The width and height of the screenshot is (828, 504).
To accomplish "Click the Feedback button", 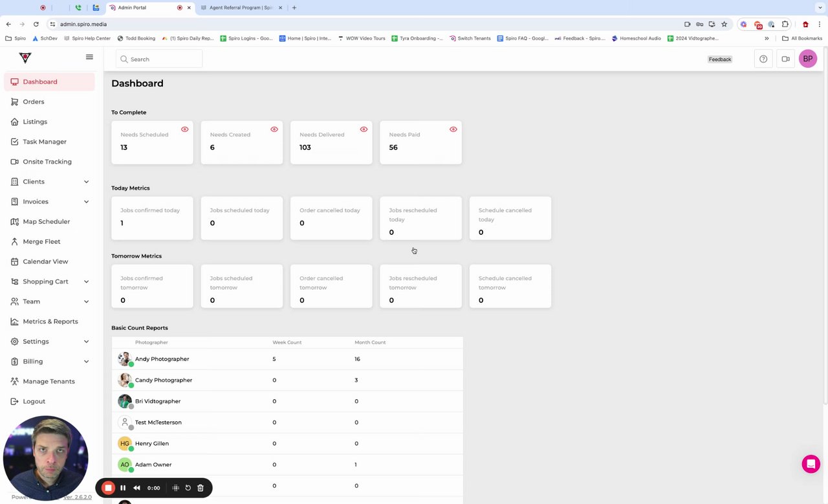I will pyautogui.click(x=720, y=60).
